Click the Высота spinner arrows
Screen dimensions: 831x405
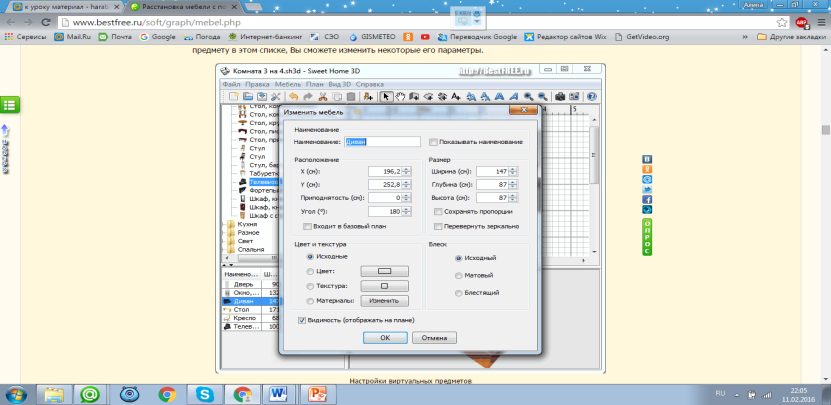[x=514, y=198]
